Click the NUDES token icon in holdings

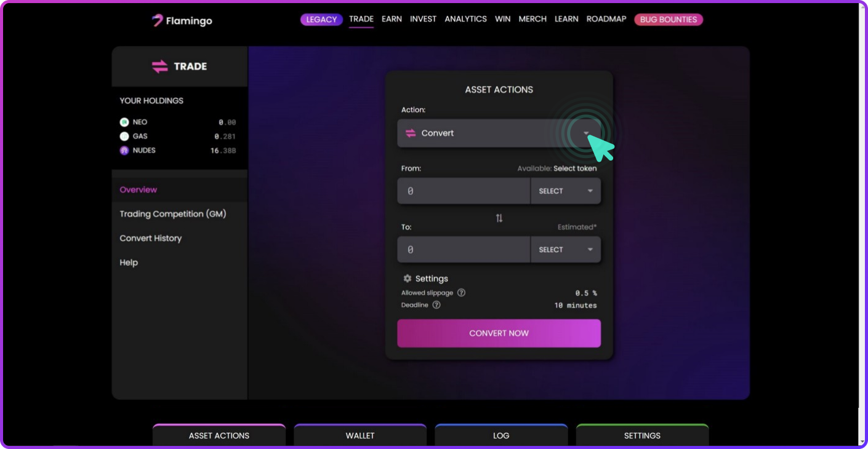pos(124,150)
